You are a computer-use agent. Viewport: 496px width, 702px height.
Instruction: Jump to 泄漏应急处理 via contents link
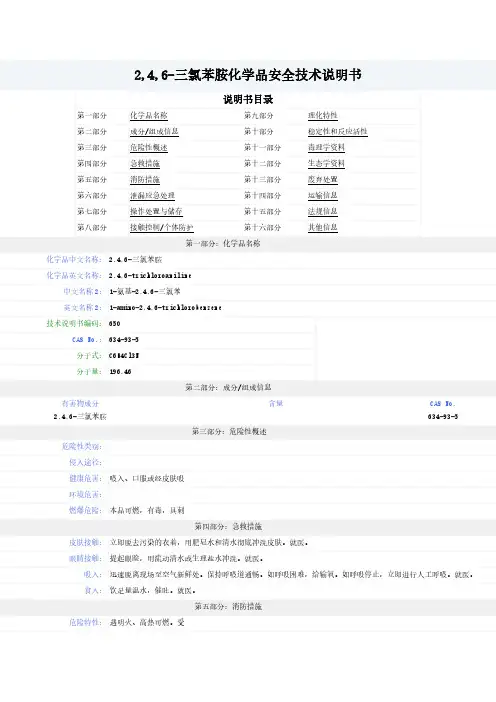[x=152, y=196]
